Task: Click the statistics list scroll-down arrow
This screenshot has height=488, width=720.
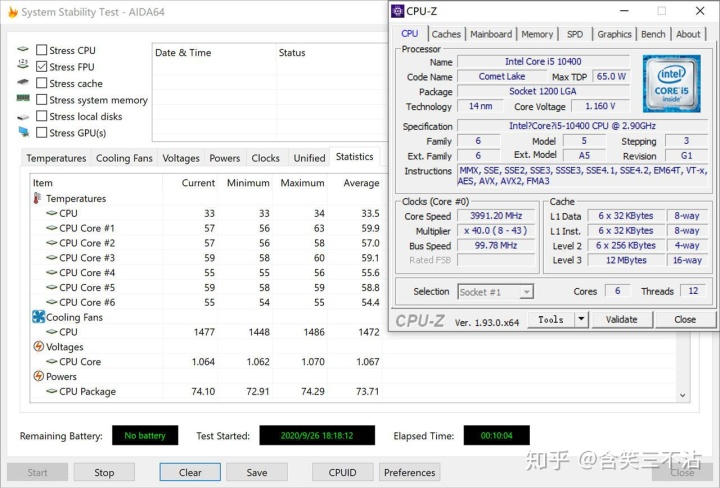Action: [x=682, y=395]
